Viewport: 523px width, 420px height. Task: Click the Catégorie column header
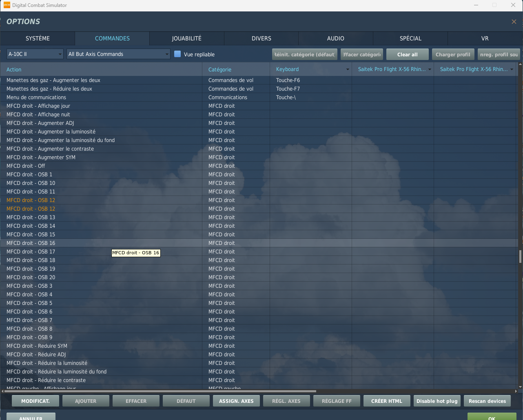tap(236, 69)
